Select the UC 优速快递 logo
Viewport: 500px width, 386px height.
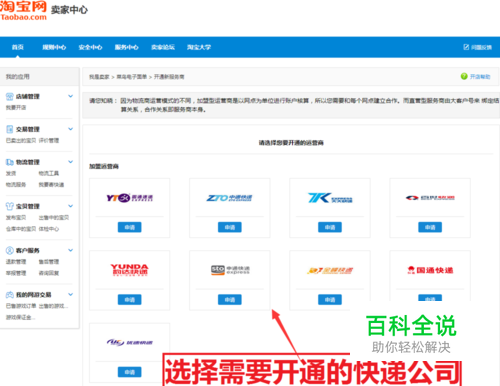[130, 342]
